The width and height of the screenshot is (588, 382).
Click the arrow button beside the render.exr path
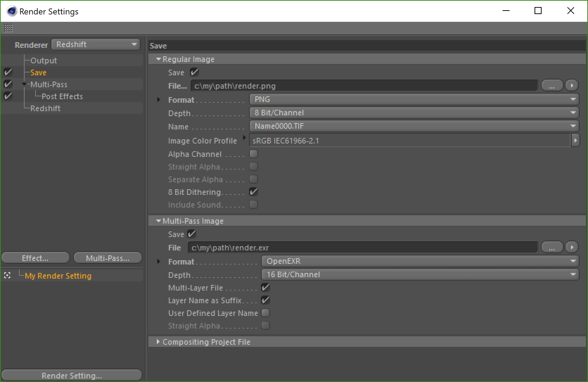[x=572, y=248]
